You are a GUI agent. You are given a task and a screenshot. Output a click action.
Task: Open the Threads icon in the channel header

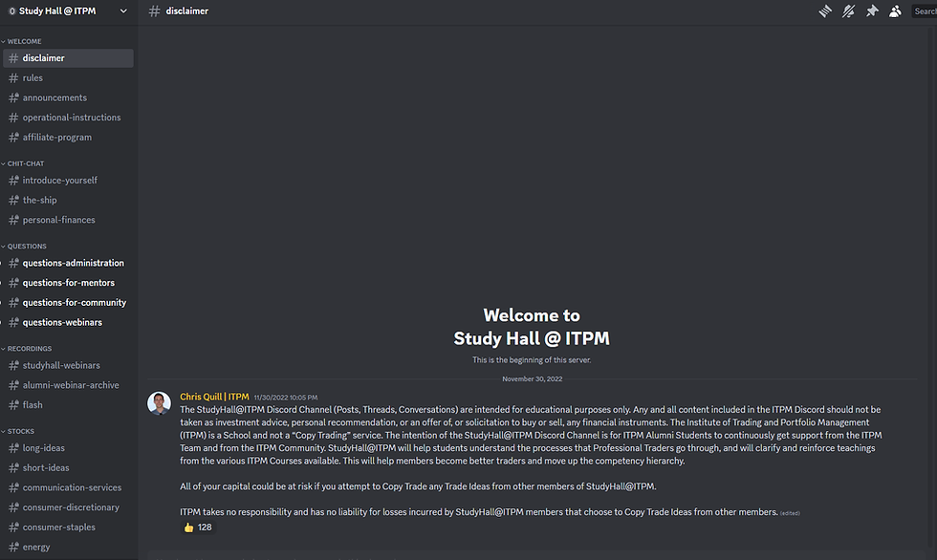pyautogui.click(x=827, y=11)
